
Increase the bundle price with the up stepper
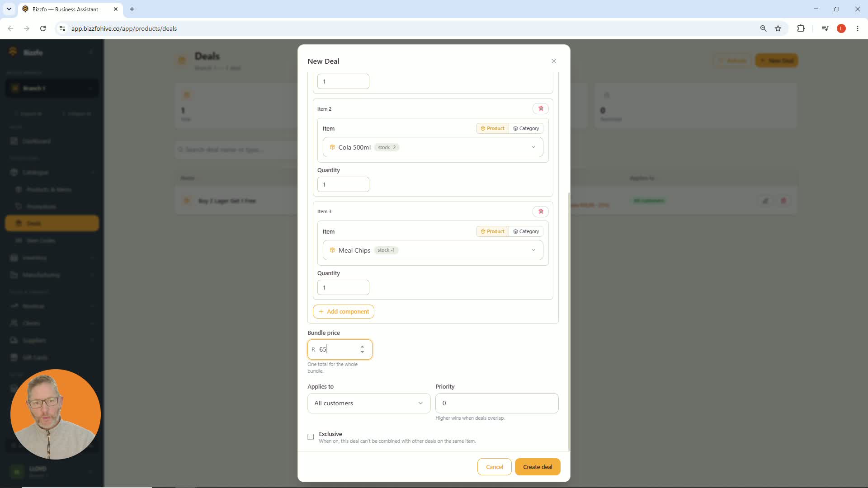coord(362,347)
